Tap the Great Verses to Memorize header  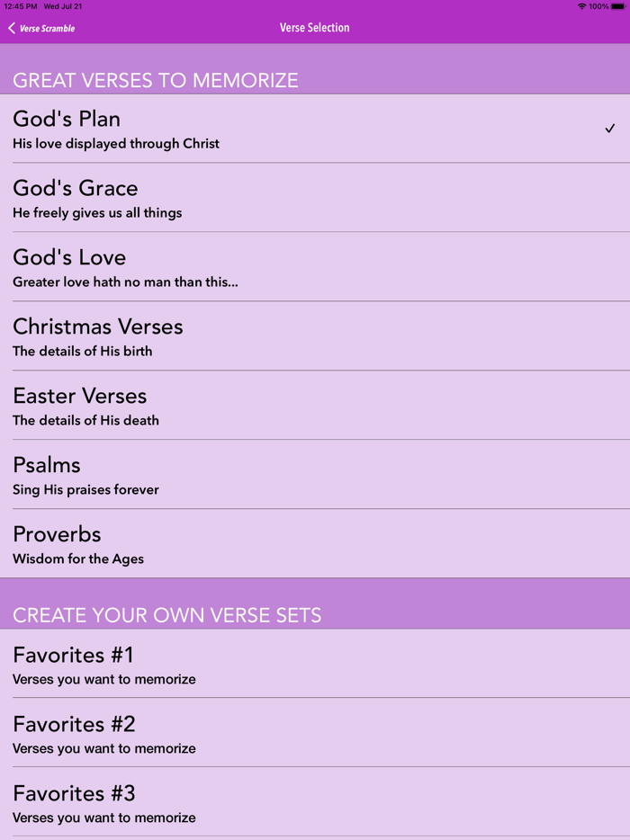point(155,80)
